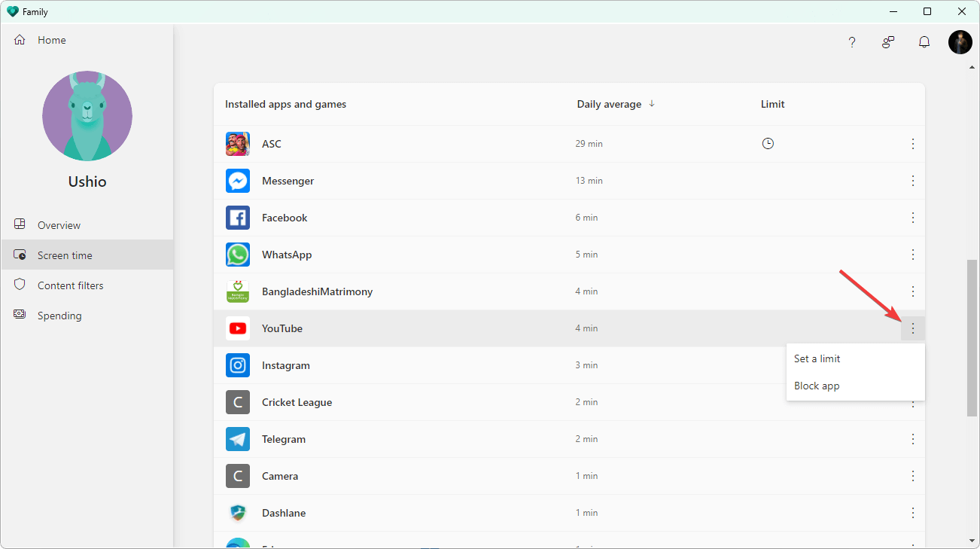This screenshot has width=980, height=549.
Task: Click the Installed apps and games header
Action: click(286, 105)
